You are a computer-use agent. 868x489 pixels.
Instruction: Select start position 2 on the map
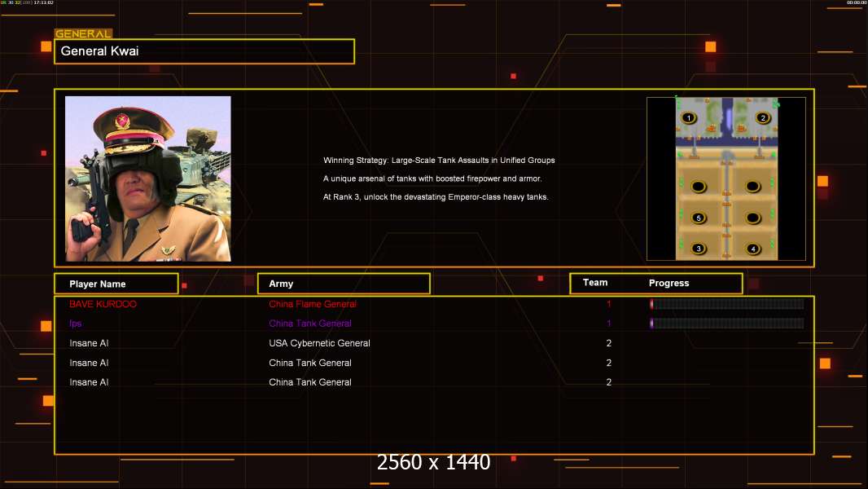click(763, 117)
